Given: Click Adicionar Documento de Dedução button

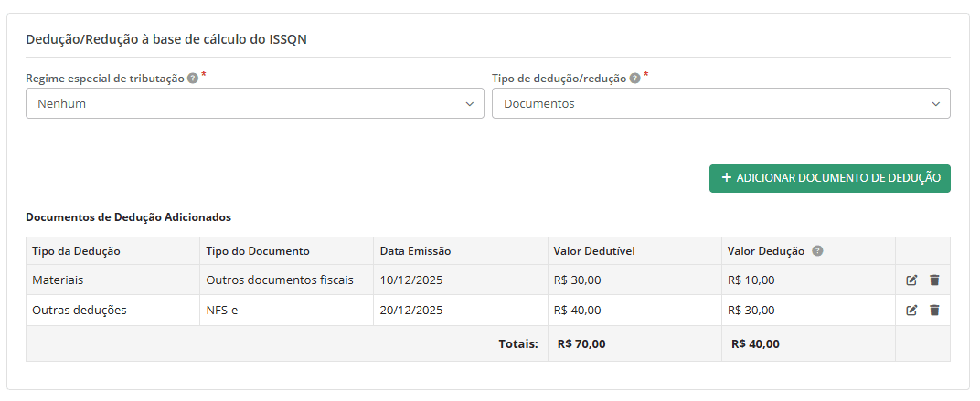Looking at the screenshot, I should pos(830,178).
